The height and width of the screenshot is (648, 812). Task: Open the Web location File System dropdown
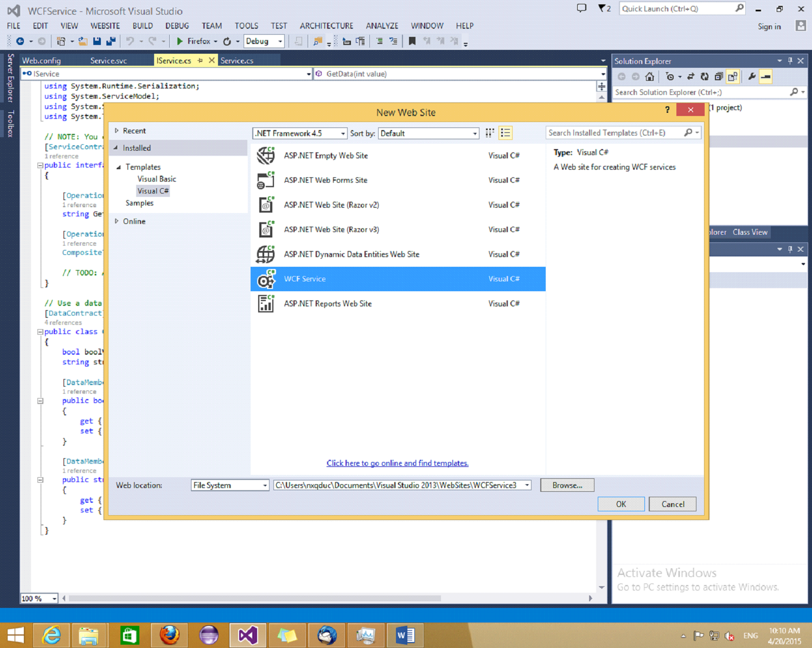pyautogui.click(x=264, y=485)
